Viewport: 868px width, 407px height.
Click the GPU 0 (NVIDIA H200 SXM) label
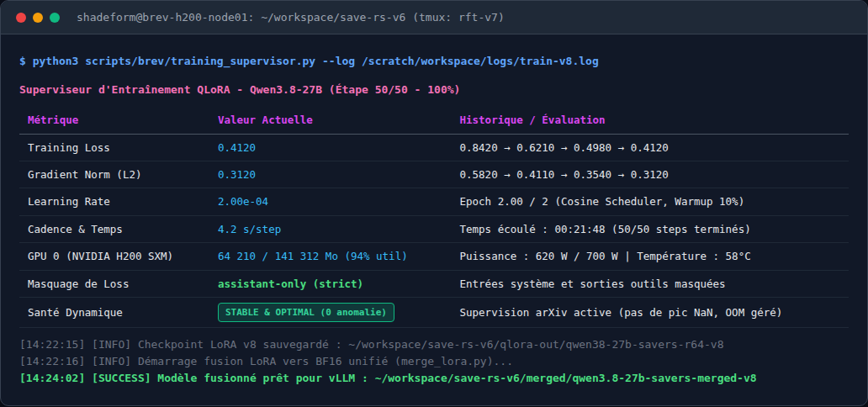[x=100, y=256]
